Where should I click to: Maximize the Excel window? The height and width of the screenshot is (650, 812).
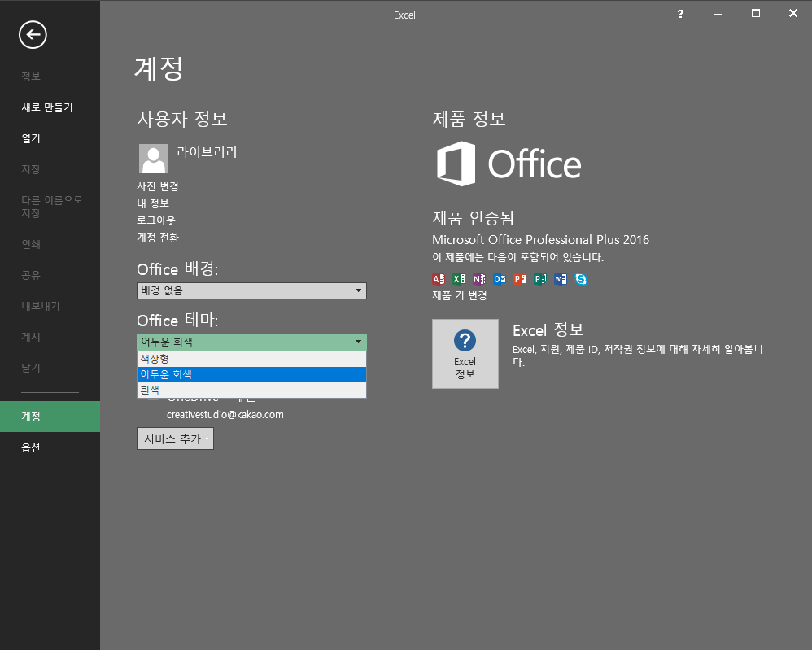click(x=756, y=14)
